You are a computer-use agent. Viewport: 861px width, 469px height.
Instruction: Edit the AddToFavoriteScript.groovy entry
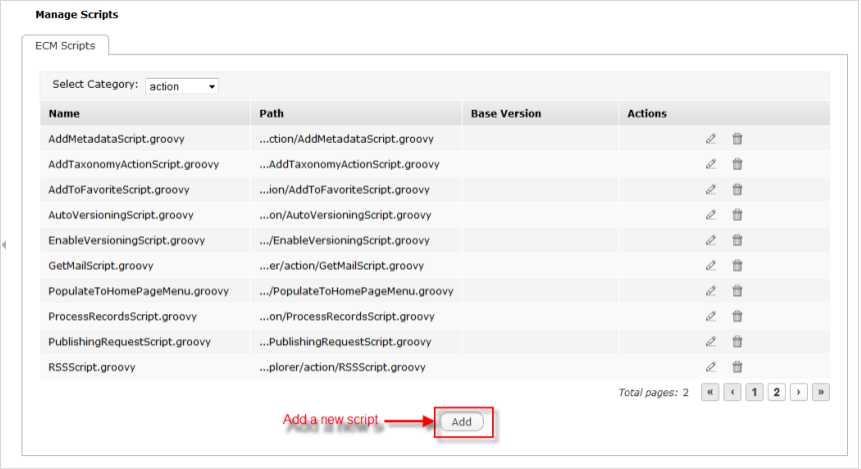(x=711, y=189)
